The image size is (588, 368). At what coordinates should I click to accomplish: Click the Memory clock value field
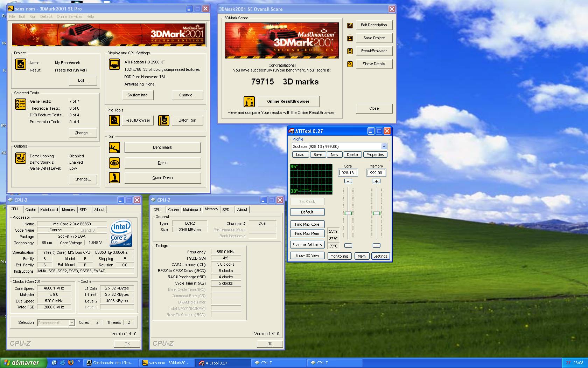click(376, 173)
